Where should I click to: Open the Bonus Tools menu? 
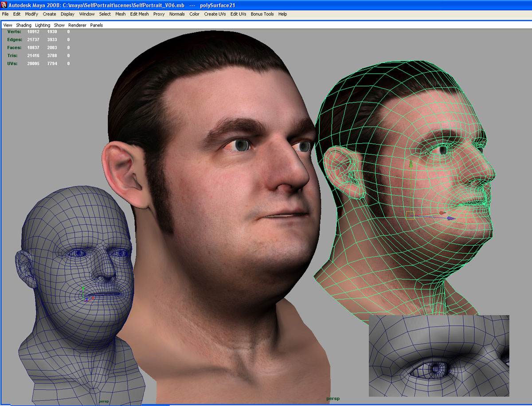(x=262, y=14)
